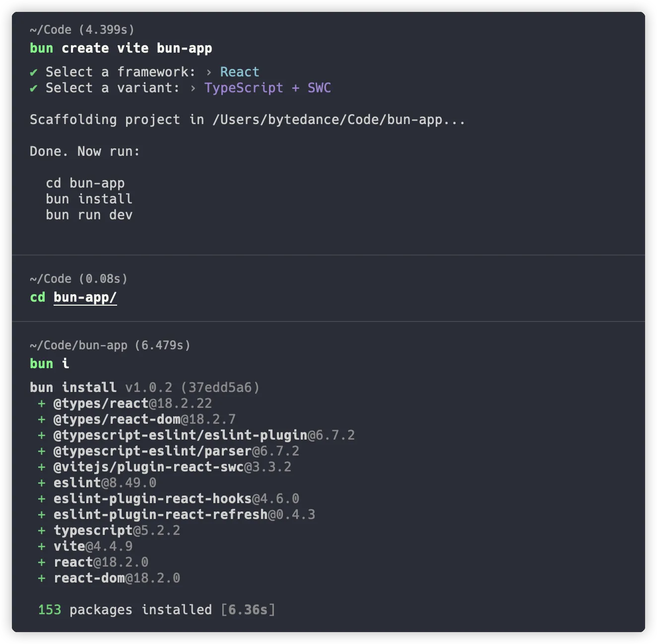Image resolution: width=657 pixels, height=644 pixels.
Task: Click the green checkmark beside "Select a framework"
Action: [34, 72]
